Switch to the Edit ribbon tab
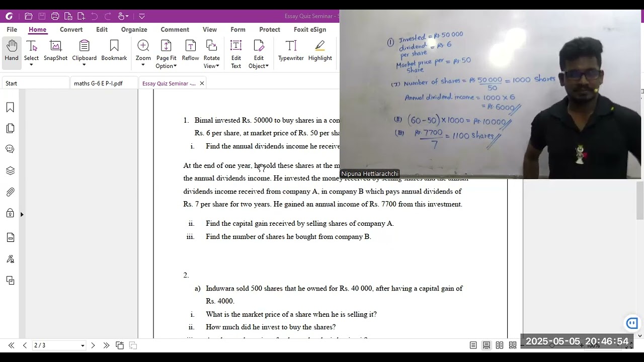Image resolution: width=644 pixels, height=362 pixels. [102, 30]
